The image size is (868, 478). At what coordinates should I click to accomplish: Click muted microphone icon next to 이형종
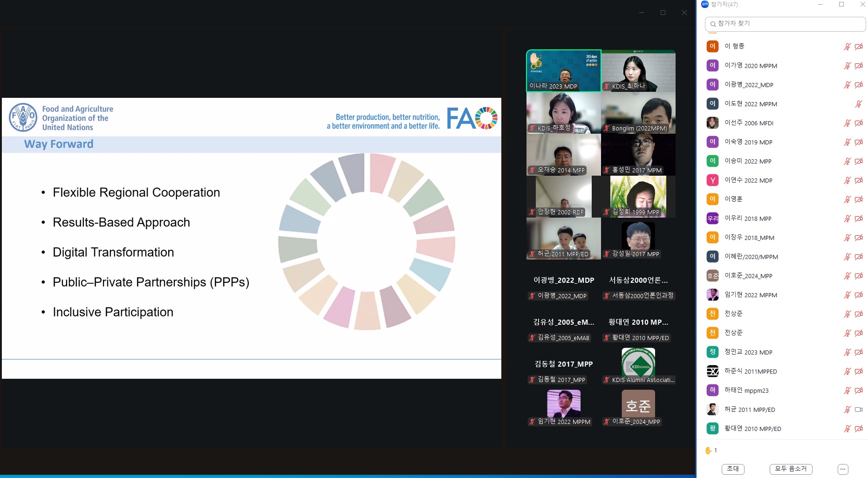[847, 47]
